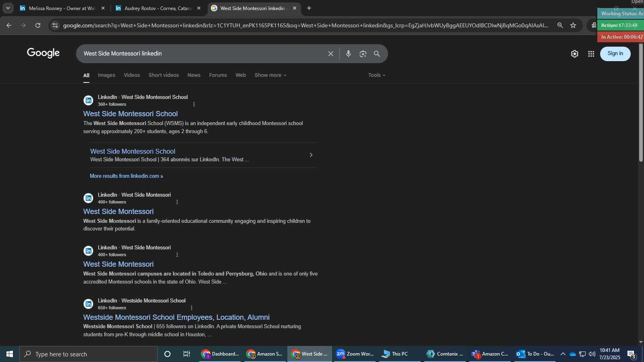Screen dimensions: 644x362
Task: View site information icon in address bar
Action: point(55,25)
